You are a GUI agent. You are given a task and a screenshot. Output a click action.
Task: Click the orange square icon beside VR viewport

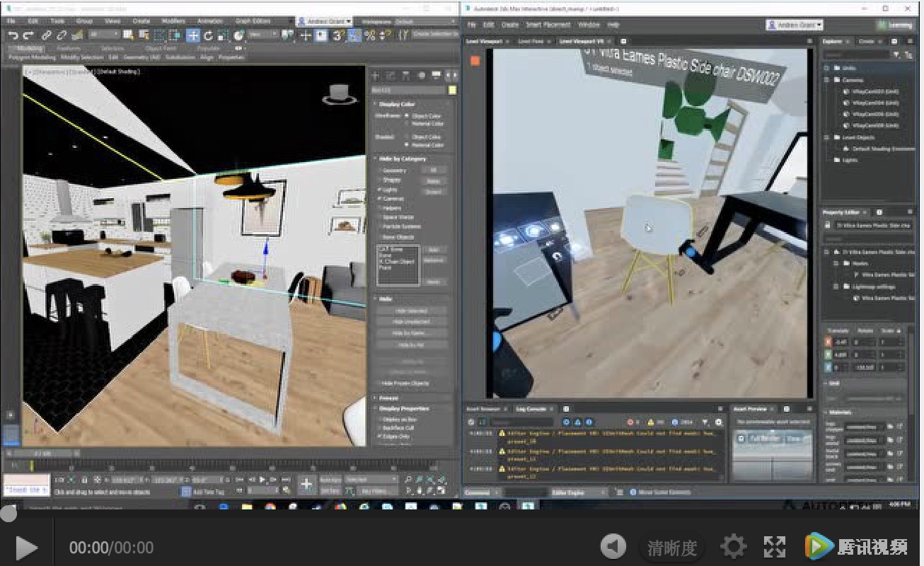tap(475, 60)
